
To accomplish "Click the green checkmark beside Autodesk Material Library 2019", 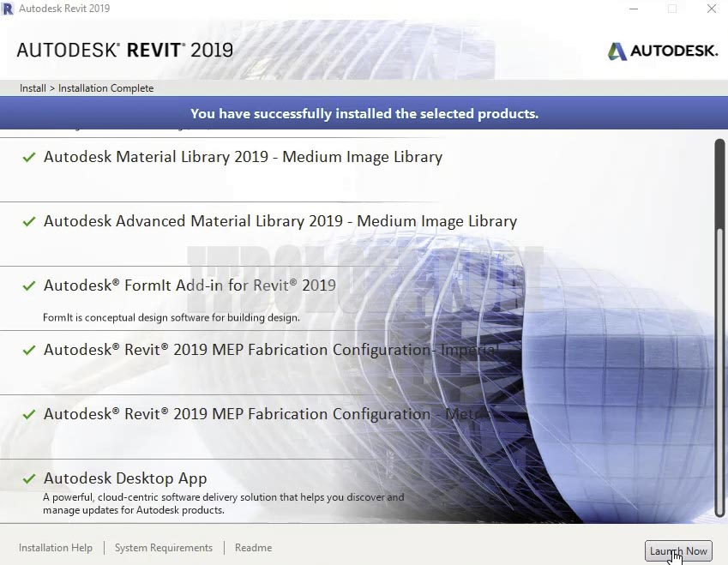I will point(28,157).
